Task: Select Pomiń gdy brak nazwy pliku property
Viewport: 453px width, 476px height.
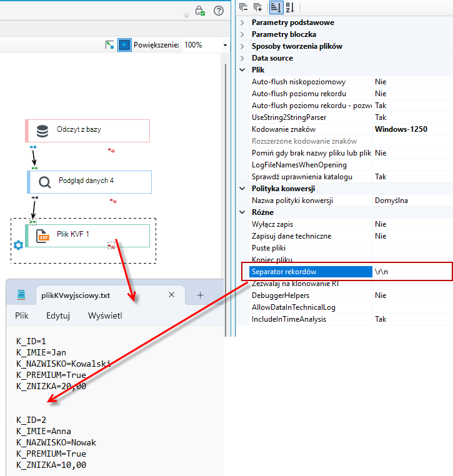Action: point(311,152)
